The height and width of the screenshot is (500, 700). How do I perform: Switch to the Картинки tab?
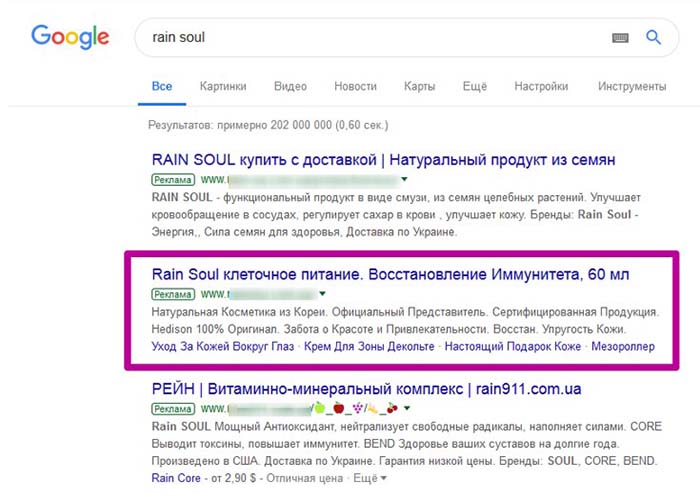click(223, 87)
